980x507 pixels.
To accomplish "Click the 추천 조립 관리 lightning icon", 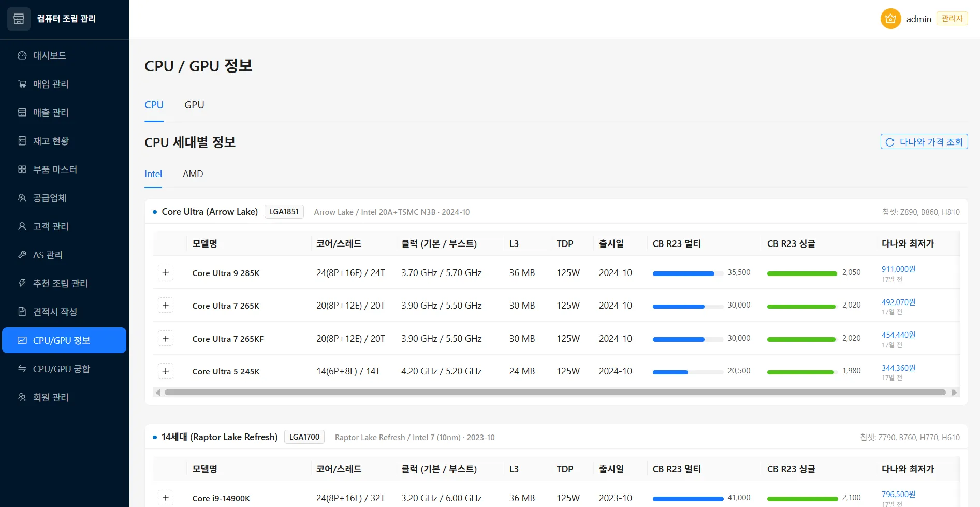I will coord(22,283).
